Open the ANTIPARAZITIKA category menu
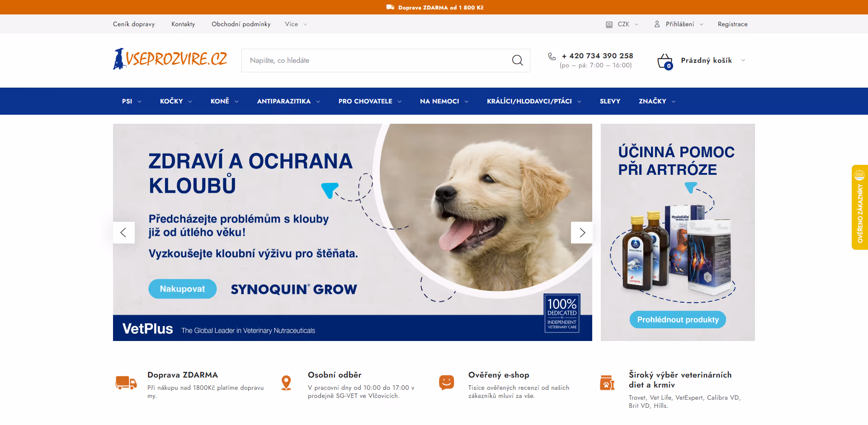Screen dimensions: 868x425 [x=288, y=101]
